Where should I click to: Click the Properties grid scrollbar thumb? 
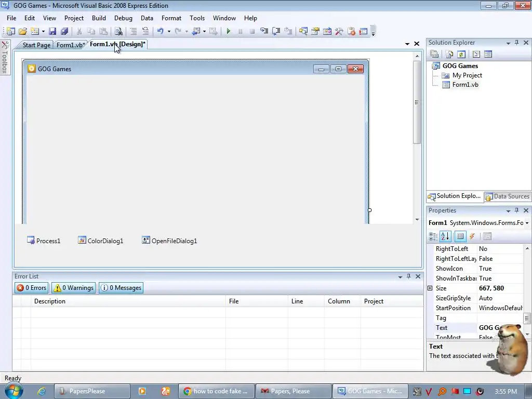point(527,318)
